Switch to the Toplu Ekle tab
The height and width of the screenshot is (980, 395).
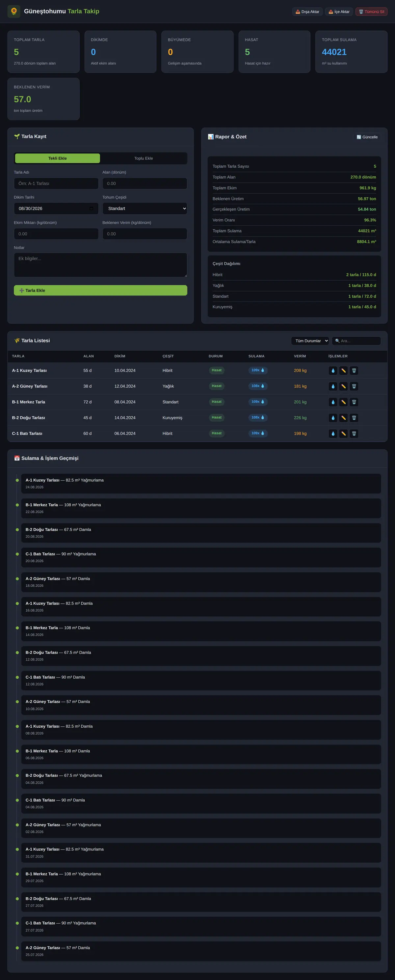click(144, 158)
